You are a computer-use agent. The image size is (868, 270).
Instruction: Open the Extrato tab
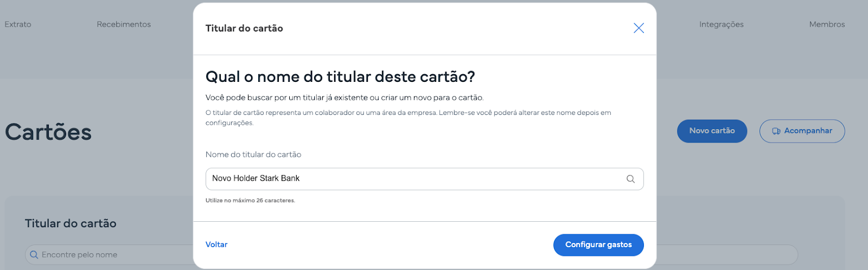pyautogui.click(x=18, y=24)
